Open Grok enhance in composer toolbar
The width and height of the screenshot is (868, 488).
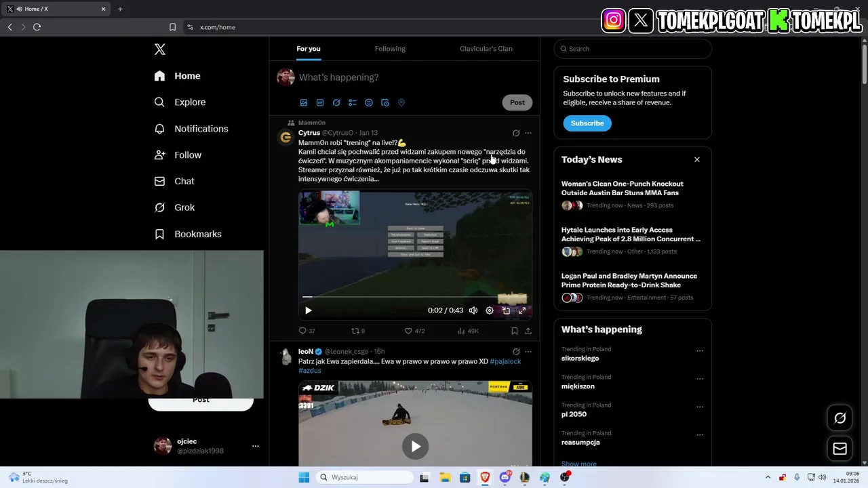[x=336, y=103]
